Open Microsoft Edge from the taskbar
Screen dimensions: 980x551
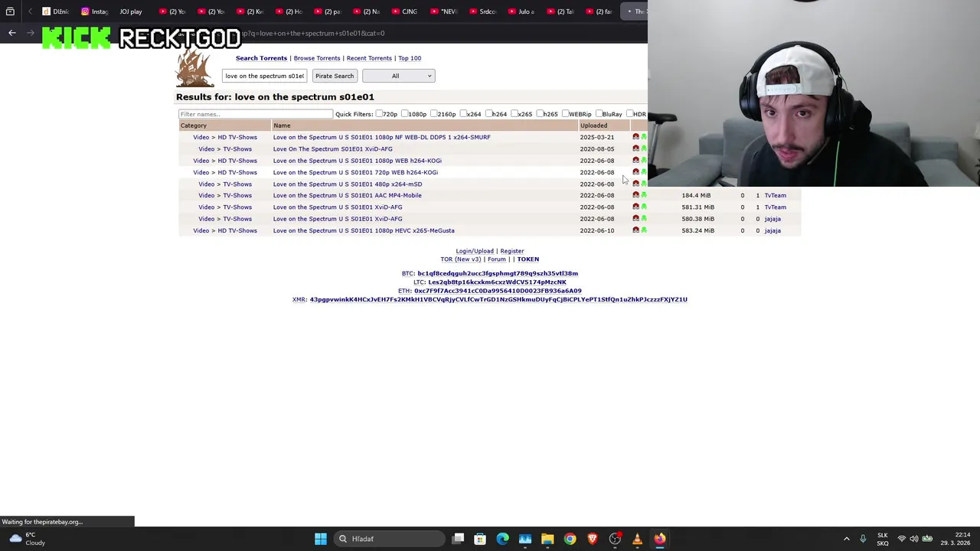click(502, 539)
